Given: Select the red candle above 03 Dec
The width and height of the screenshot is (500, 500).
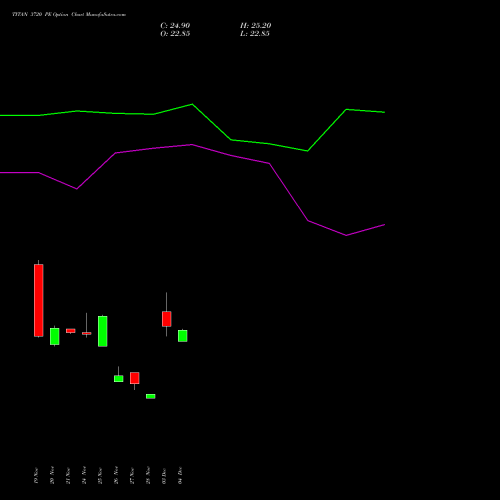Looking at the screenshot, I should (167, 319).
